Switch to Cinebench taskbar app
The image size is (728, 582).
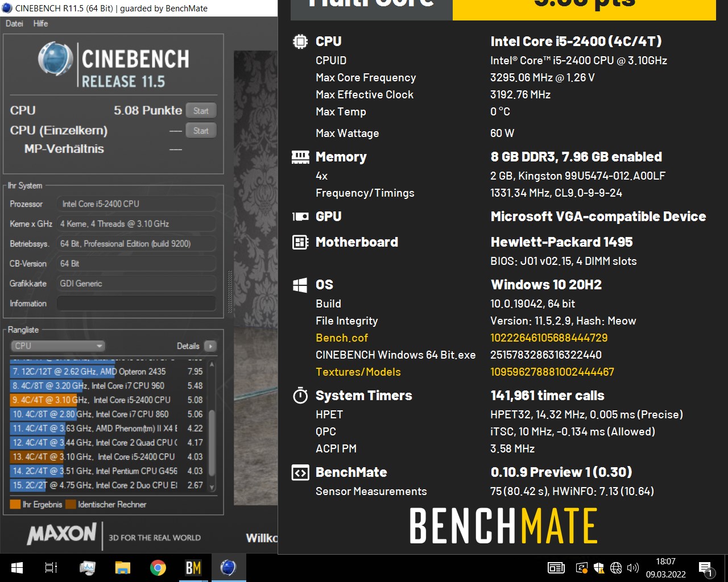coord(228,568)
